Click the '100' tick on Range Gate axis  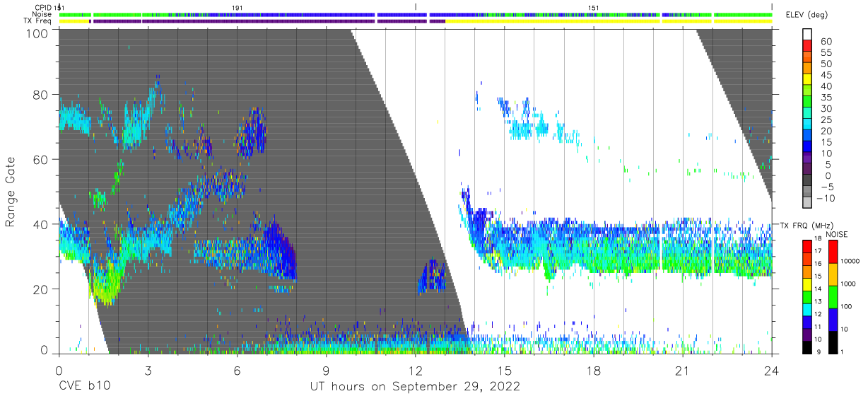[37, 33]
